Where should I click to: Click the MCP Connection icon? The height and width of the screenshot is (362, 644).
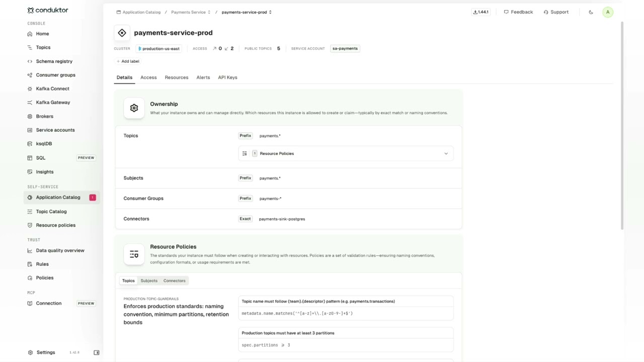coord(30,303)
